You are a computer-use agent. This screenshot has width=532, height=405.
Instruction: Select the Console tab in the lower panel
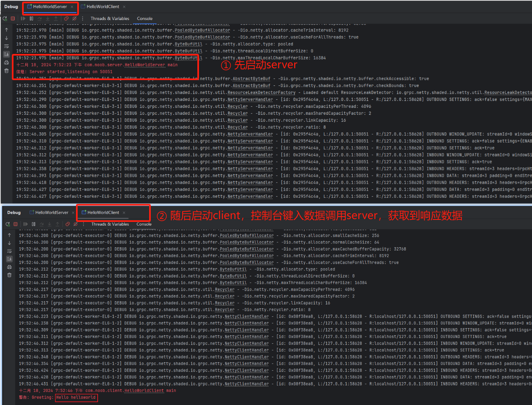[x=144, y=224]
